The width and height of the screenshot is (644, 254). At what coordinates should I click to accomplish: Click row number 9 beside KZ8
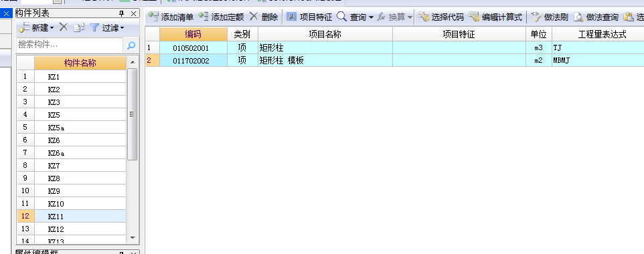(x=25, y=178)
